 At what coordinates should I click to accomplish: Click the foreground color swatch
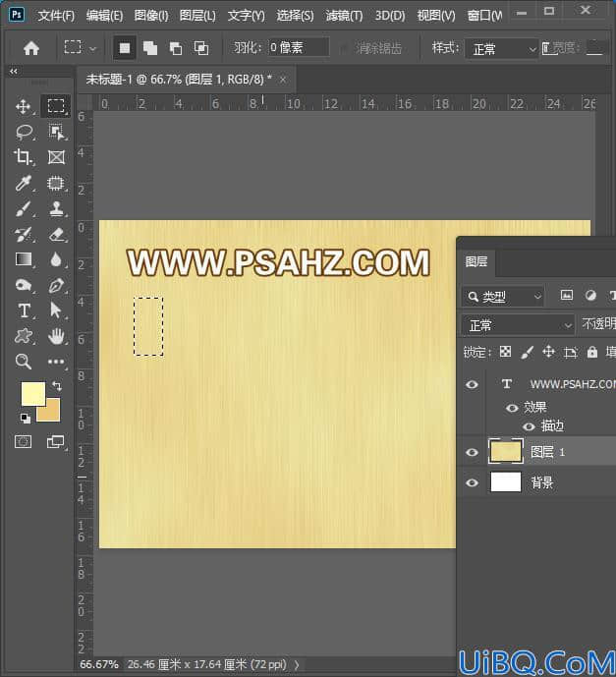point(32,393)
